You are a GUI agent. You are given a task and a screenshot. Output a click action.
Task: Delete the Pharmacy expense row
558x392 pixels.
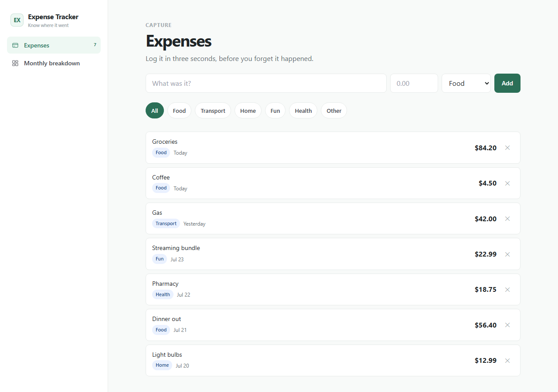point(507,290)
